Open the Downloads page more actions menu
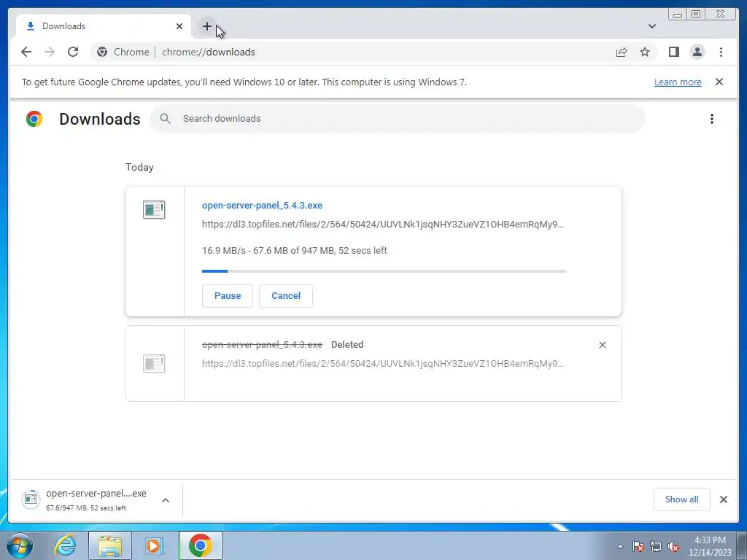 pyautogui.click(x=712, y=119)
